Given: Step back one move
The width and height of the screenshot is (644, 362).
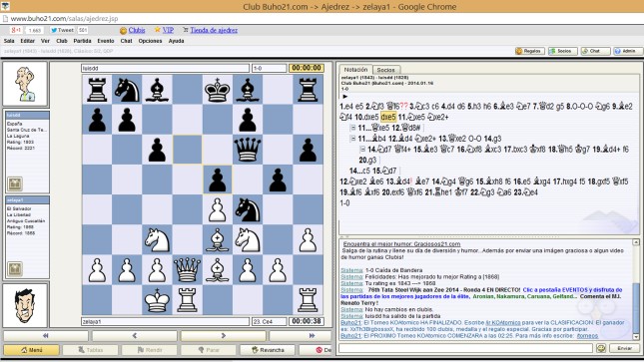Looking at the screenshot, I should [x=135, y=336].
